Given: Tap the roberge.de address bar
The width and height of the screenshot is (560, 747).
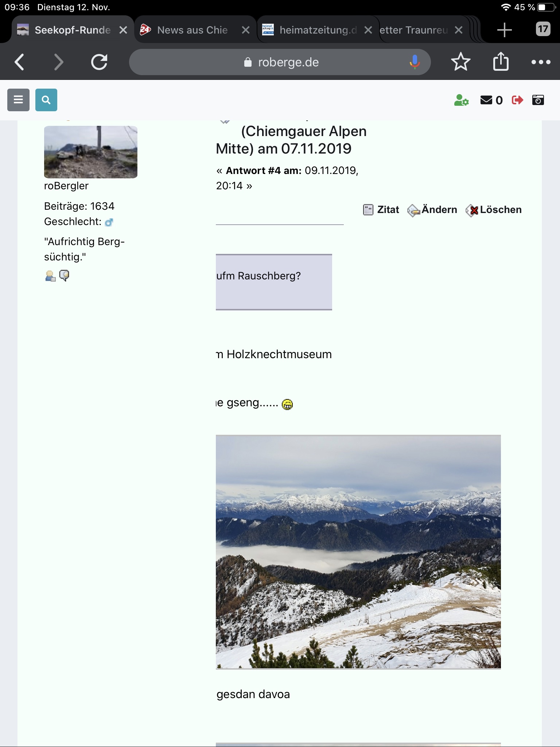Looking at the screenshot, I should (x=280, y=62).
